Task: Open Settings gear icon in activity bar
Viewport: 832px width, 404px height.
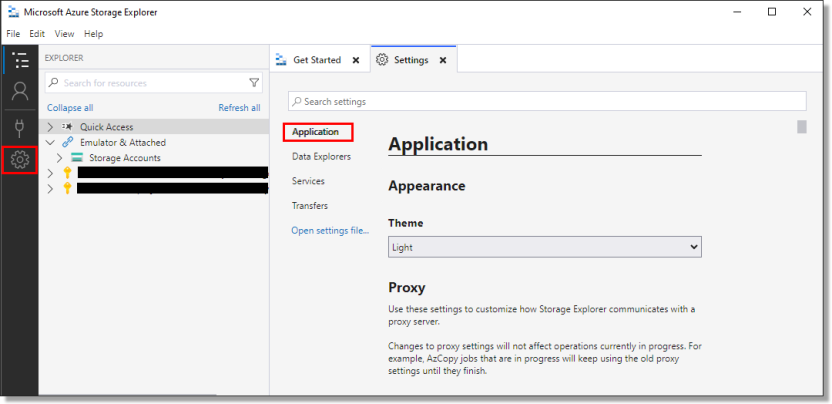Action: click(20, 159)
